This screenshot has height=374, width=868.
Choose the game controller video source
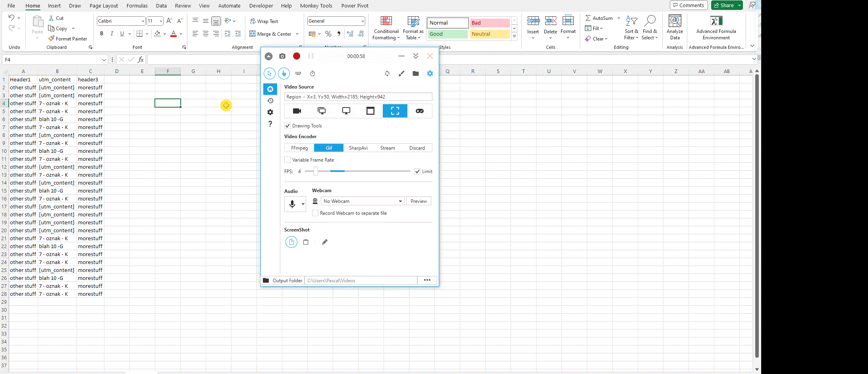(x=420, y=111)
